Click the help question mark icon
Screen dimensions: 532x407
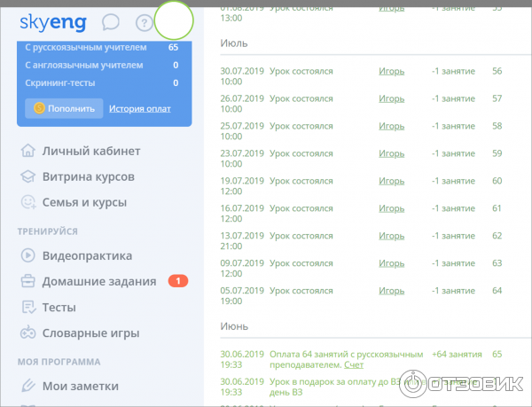point(144,22)
